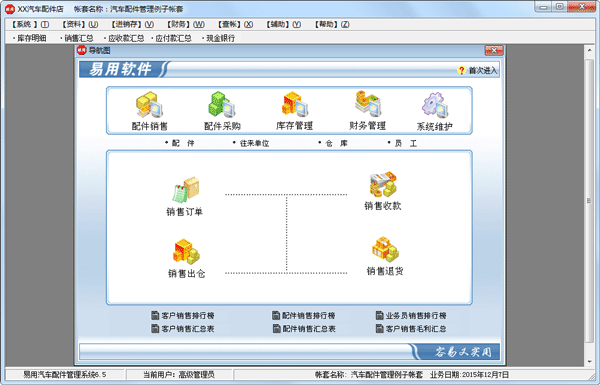Open the 配件销售汇总表 report link
The image size is (600, 385).
304,329
